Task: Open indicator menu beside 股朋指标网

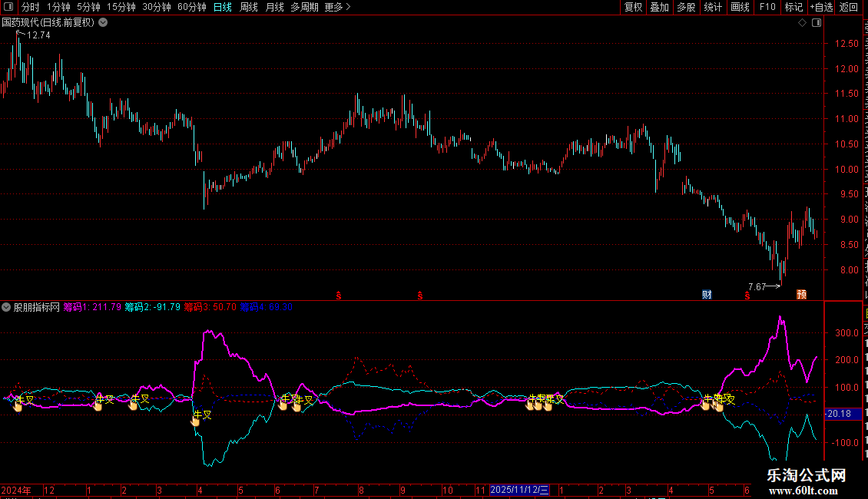Action: click(6, 307)
